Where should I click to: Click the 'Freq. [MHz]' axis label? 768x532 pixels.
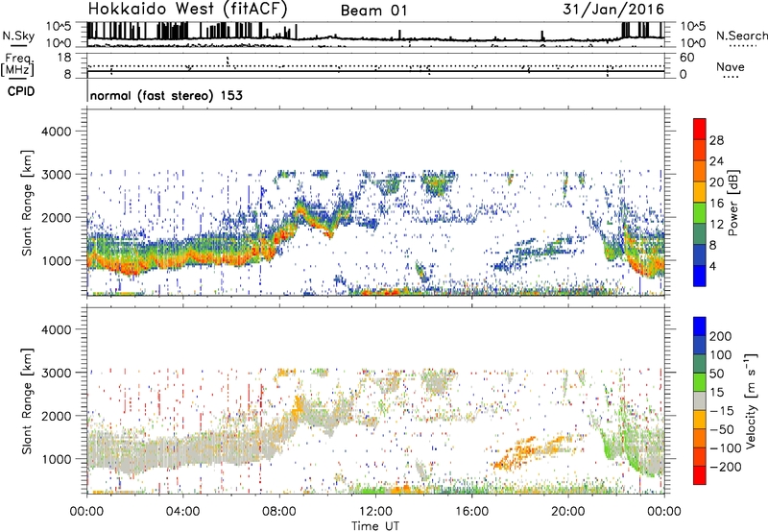coord(17,65)
